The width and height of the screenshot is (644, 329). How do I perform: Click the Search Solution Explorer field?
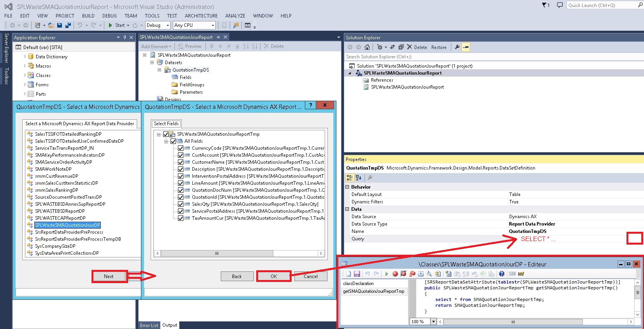pyautogui.click(x=493, y=57)
